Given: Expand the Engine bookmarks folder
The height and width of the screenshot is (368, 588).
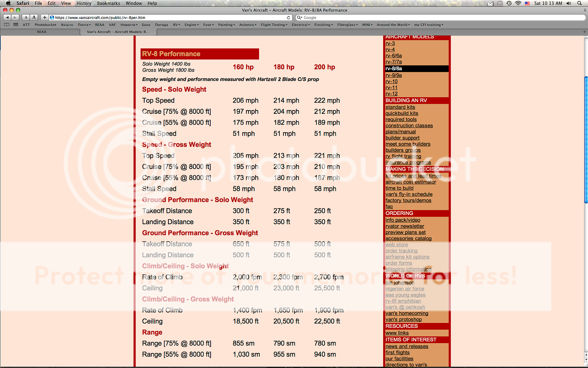Looking at the screenshot, I should 192,25.
